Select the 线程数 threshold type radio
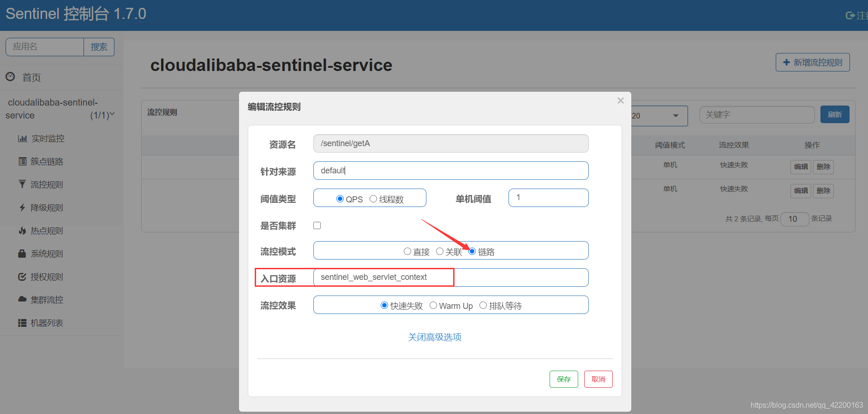This screenshot has height=414, width=868. [x=373, y=199]
